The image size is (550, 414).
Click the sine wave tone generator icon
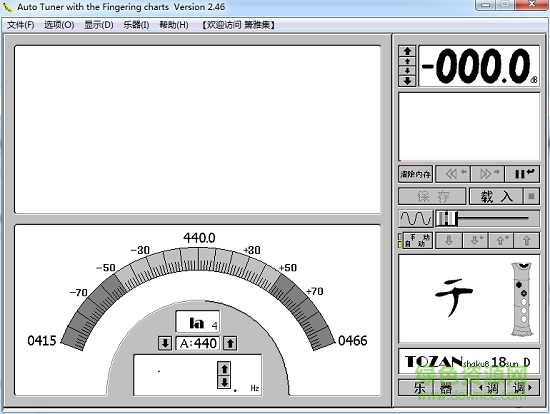pyautogui.click(x=416, y=219)
